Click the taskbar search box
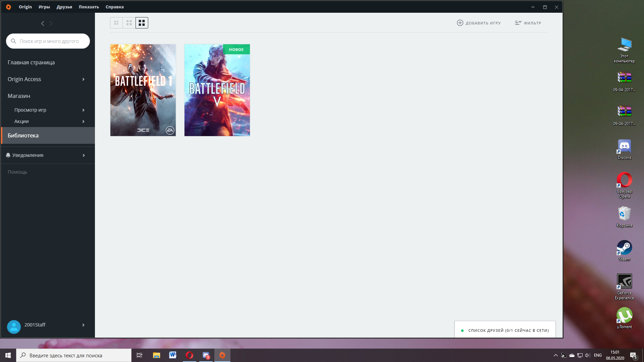Screen dimensions: 644x362 pos(74,355)
